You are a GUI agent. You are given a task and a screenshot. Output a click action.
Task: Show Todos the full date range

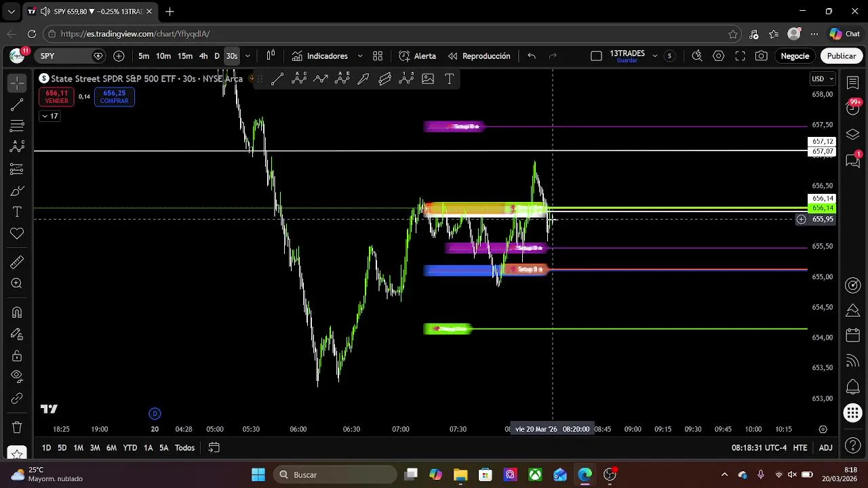[184, 448]
